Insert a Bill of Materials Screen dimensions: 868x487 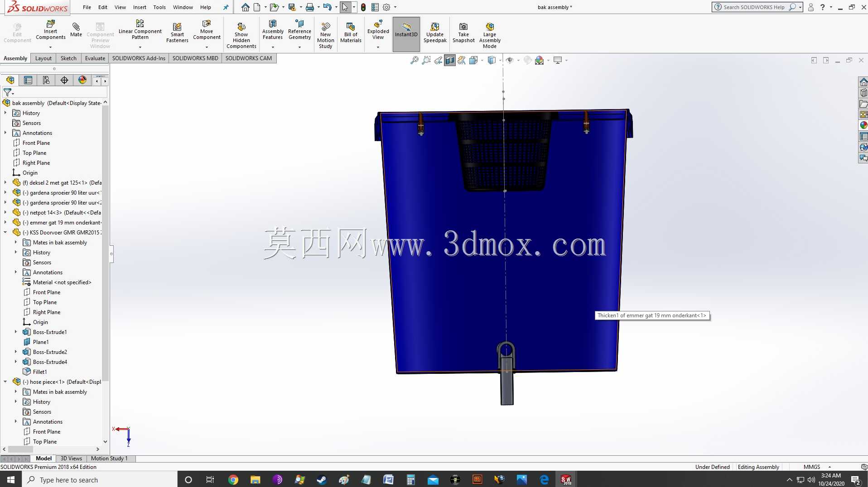click(351, 32)
